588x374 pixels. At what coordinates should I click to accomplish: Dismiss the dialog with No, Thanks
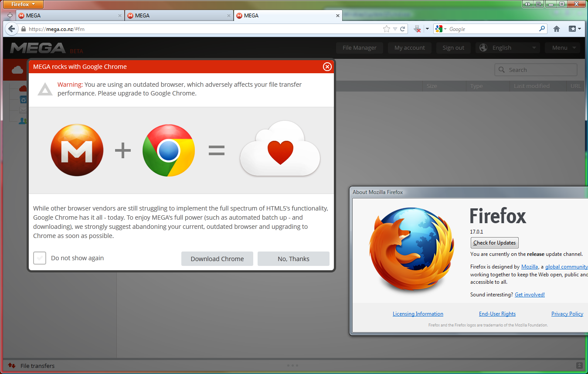(293, 258)
